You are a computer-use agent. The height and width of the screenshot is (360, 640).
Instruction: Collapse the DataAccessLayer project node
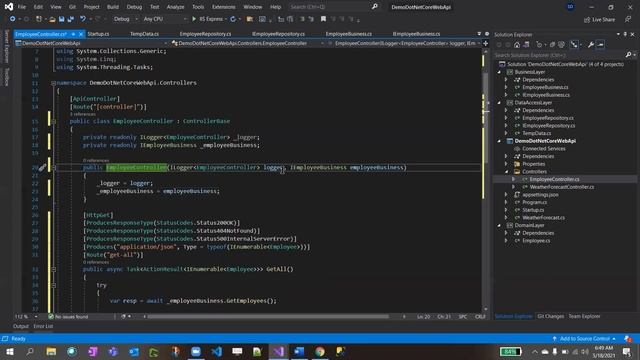[x=499, y=102]
